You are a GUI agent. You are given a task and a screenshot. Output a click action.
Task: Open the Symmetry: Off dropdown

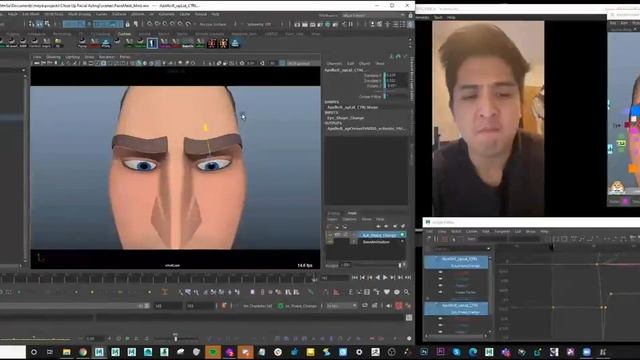pyautogui.click(x=260, y=24)
